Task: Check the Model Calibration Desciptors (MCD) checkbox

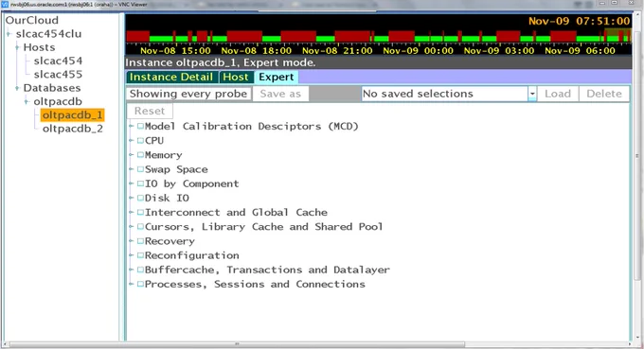Action: tap(140, 126)
